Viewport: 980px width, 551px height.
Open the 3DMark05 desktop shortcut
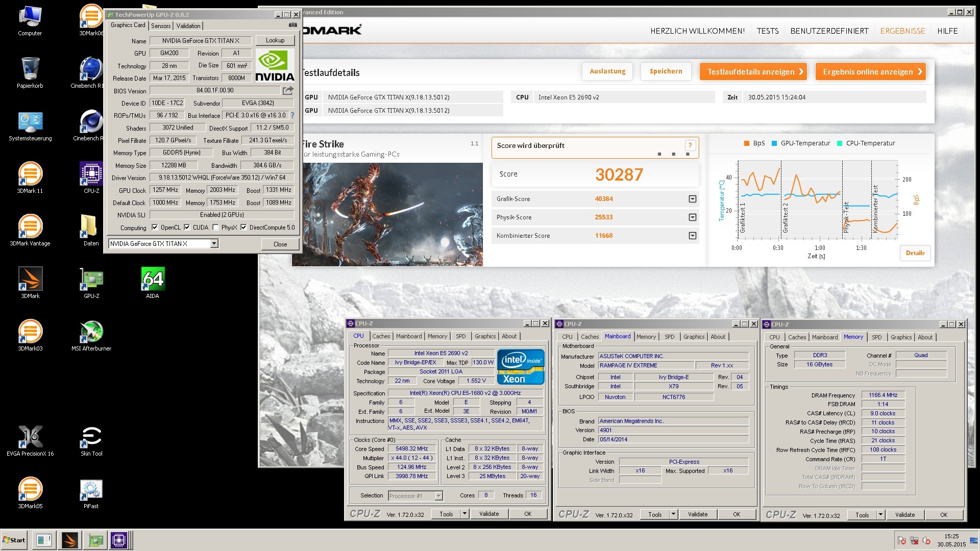(30, 493)
